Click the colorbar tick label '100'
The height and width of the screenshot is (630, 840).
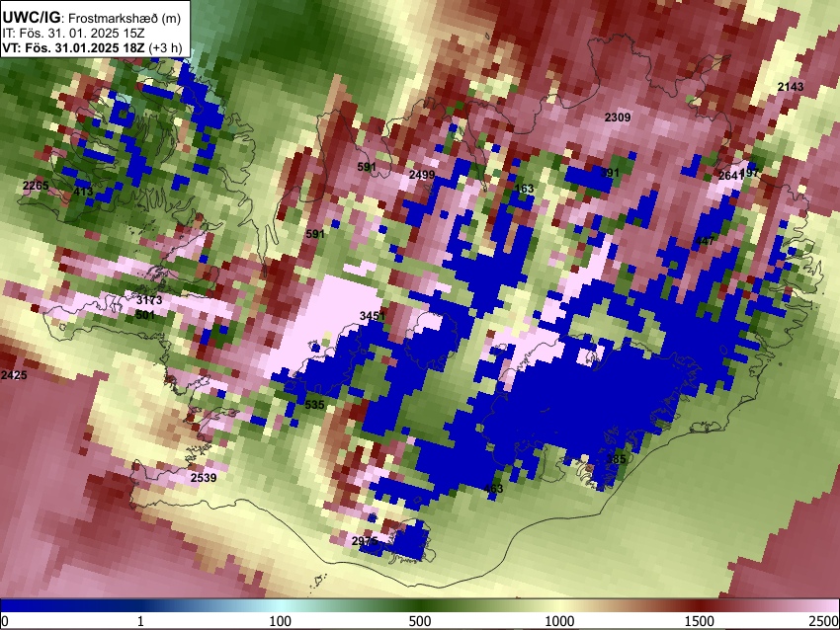(x=280, y=621)
